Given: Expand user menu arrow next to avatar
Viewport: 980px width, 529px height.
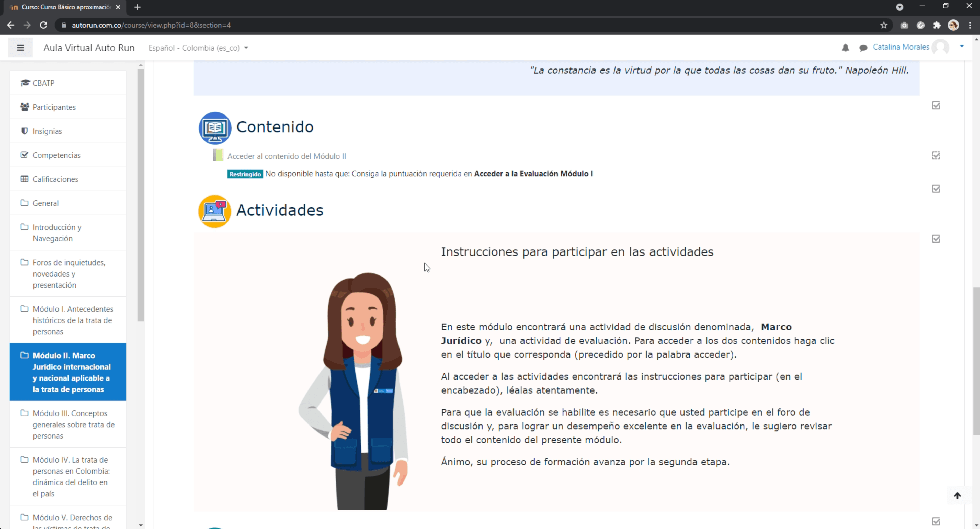Looking at the screenshot, I should coord(961,46).
